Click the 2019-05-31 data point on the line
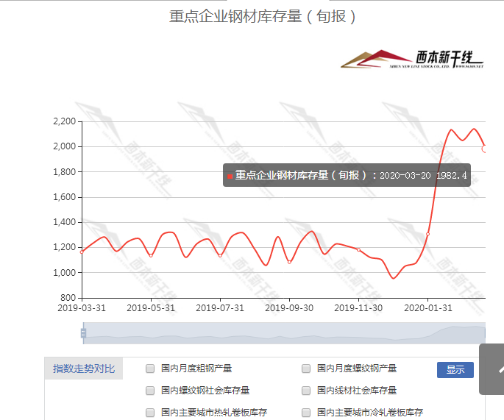The image size is (504, 420). click(151, 256)
